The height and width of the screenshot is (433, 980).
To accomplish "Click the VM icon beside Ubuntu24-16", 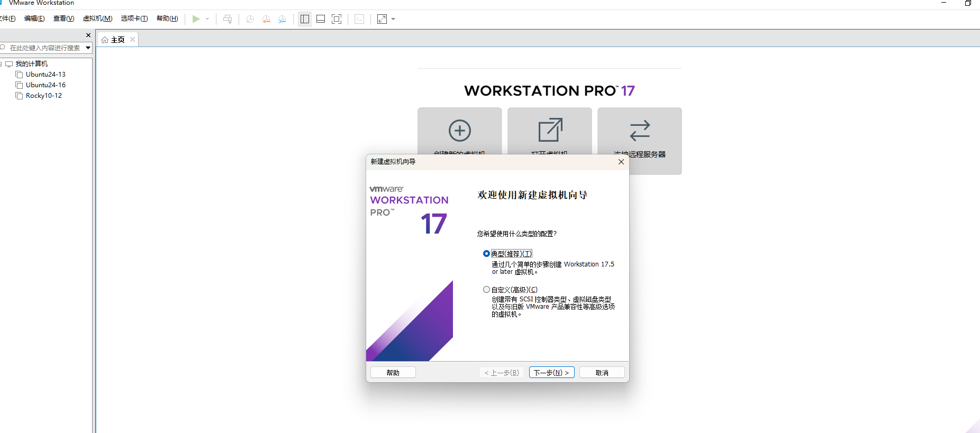I will coord(19,85).
